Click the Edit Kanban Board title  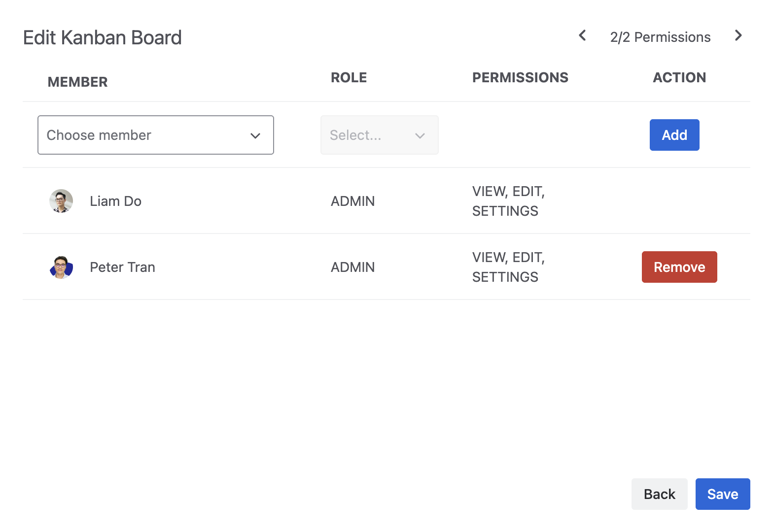pos(103,37)
